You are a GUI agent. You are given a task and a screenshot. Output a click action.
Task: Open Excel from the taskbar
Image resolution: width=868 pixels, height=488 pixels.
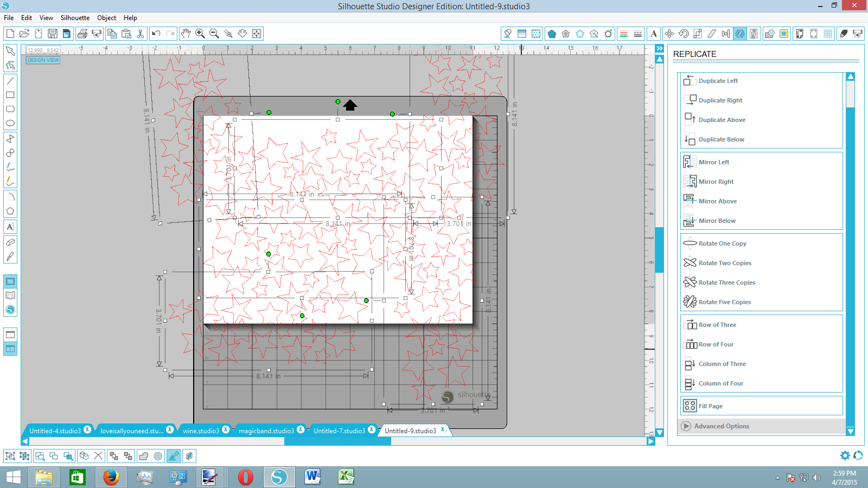tap(346, 477)
